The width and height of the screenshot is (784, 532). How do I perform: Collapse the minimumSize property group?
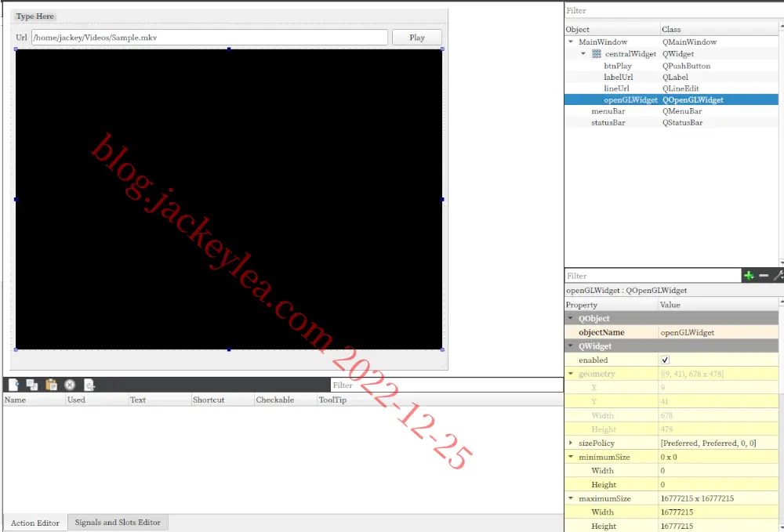[571, 457]
